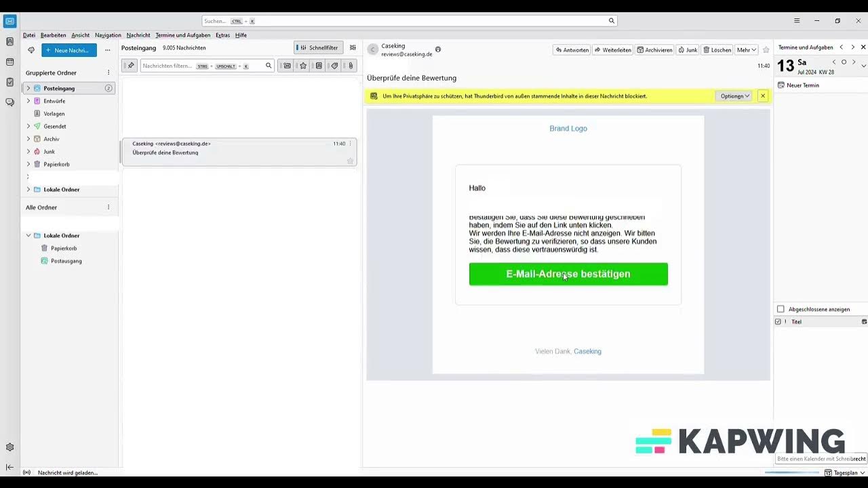Expand the mini calendar chevron
The image size is (868, 488).
point(863,65)
